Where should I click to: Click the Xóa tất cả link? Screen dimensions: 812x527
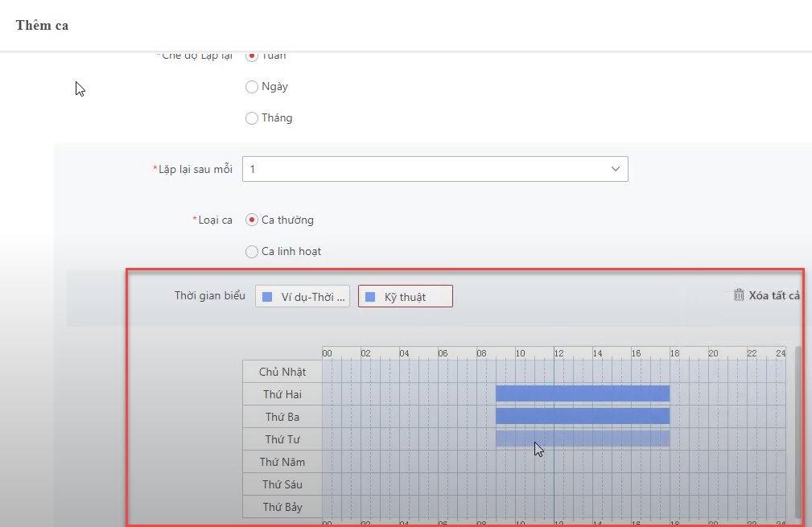click(x=773, y=295)
